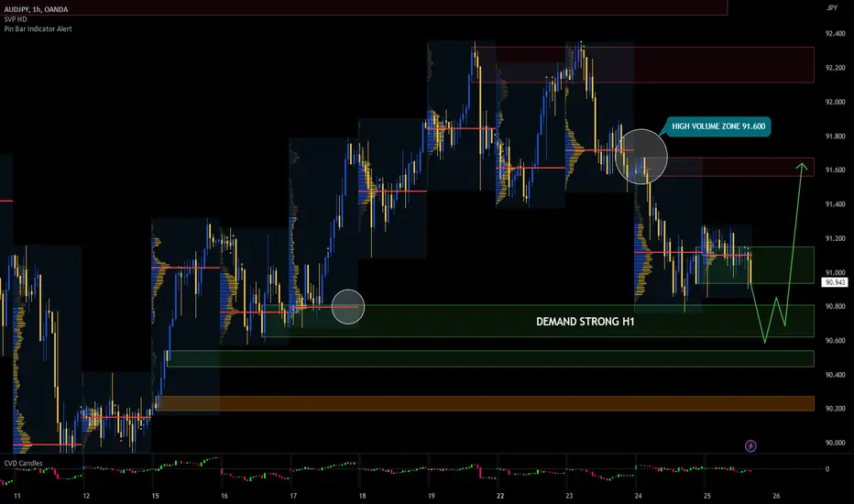The width and height of the screenshot is (854, 504).
Task: Click date 11 on time axis
Action: (x=16, y=496)
